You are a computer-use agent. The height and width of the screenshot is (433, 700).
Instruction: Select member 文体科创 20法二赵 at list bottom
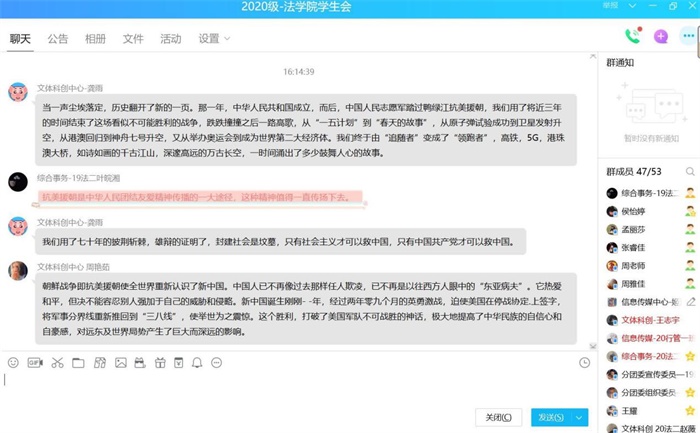point(651,428)
